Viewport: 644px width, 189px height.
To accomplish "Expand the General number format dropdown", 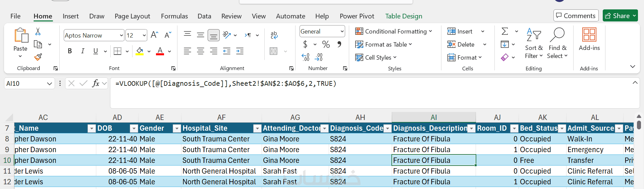I will [342, 31].
